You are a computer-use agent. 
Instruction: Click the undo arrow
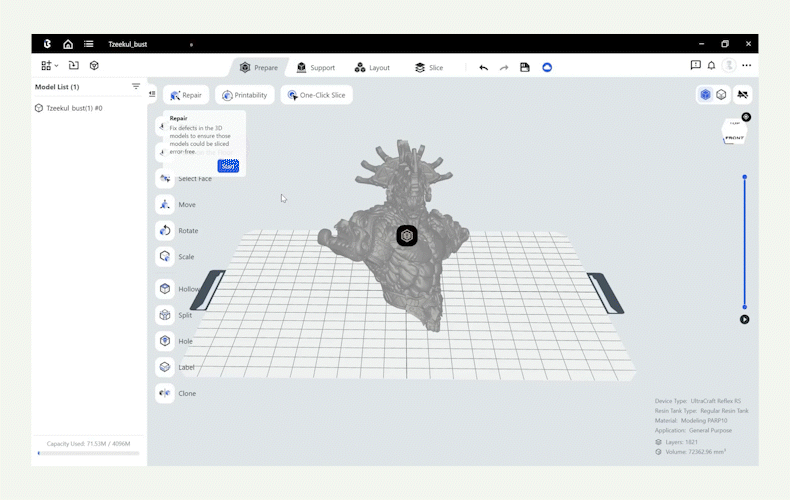coord(484,67)
